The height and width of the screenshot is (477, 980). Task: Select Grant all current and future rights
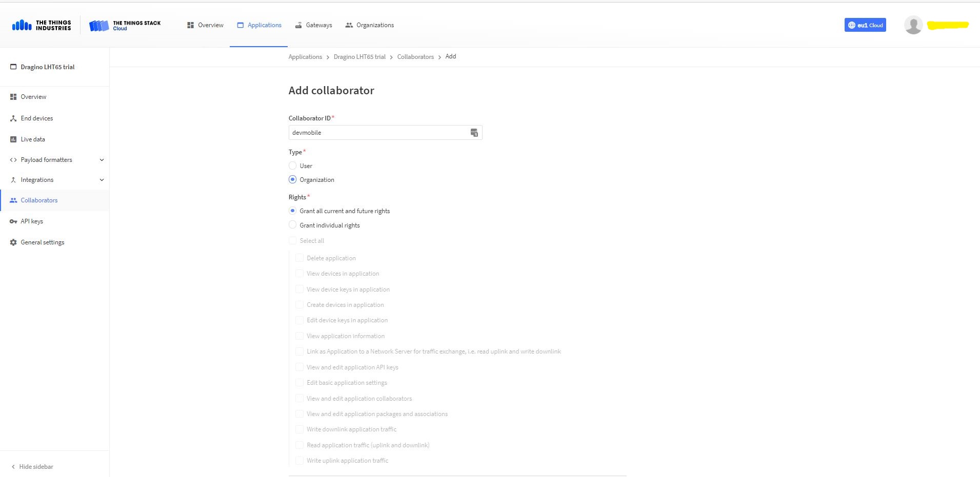click(x=292, y=211)
